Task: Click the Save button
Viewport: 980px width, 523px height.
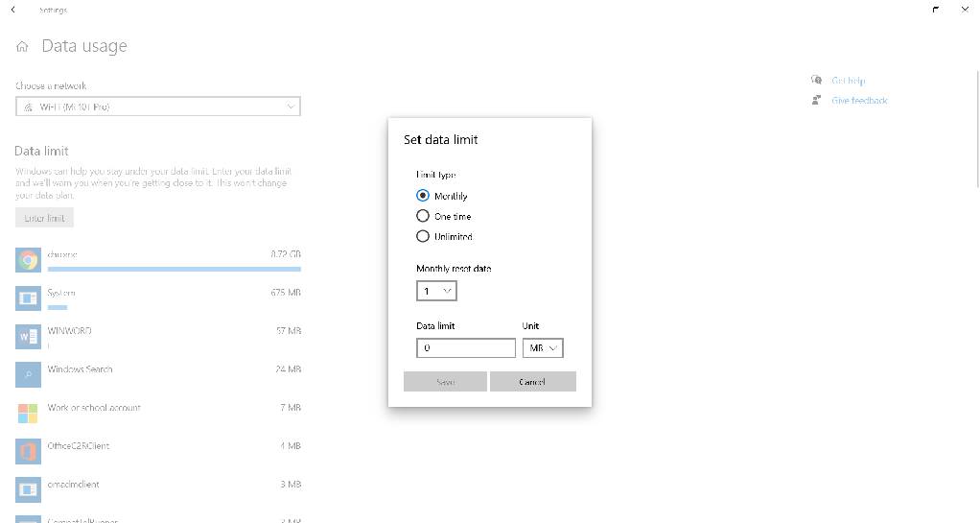Action: pyautogui.click(x=445, y=382)
